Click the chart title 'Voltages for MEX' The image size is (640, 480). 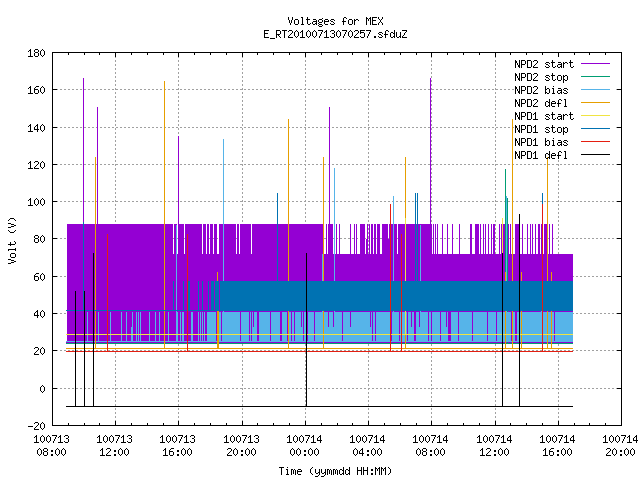point(335,21)
